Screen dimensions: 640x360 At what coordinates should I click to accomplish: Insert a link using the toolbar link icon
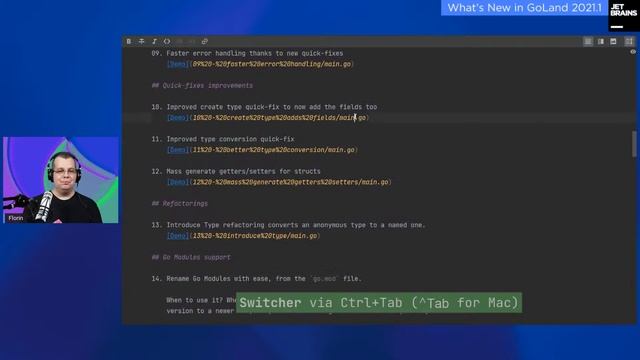[205, 41]
